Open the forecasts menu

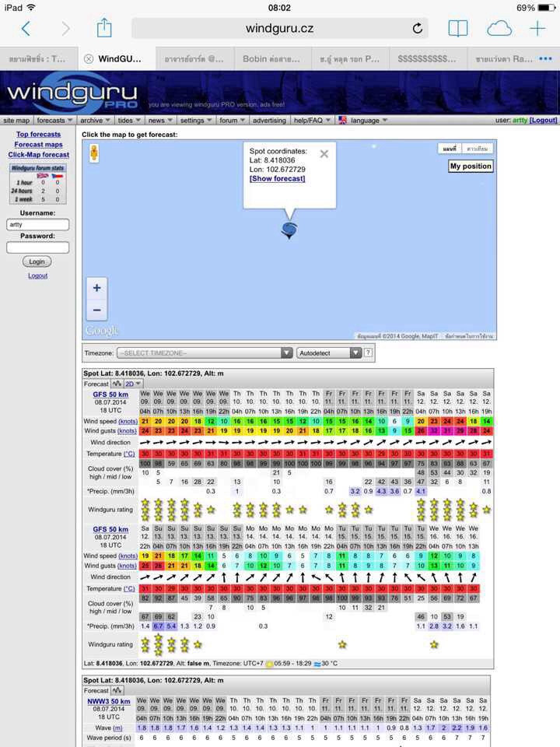tap(54, 121)
